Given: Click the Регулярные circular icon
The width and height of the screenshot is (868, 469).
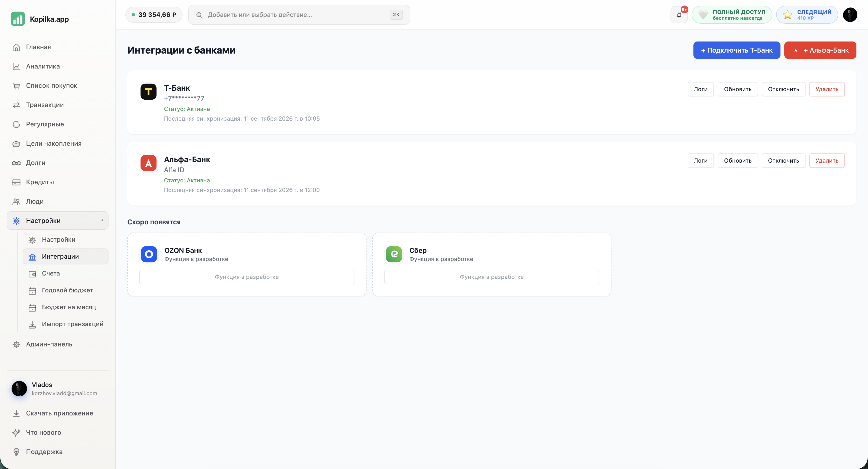Looking at the screenshot, I should click(x=16, y=124).
